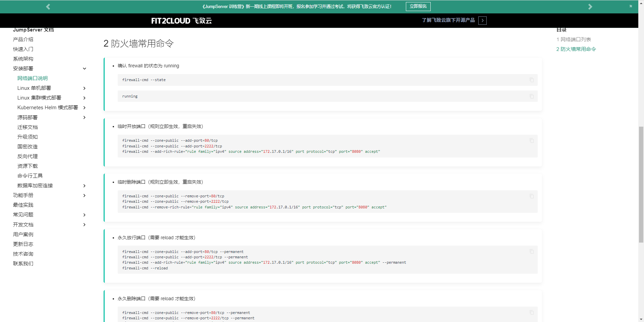Copy the running output code block

click(532, 96)
